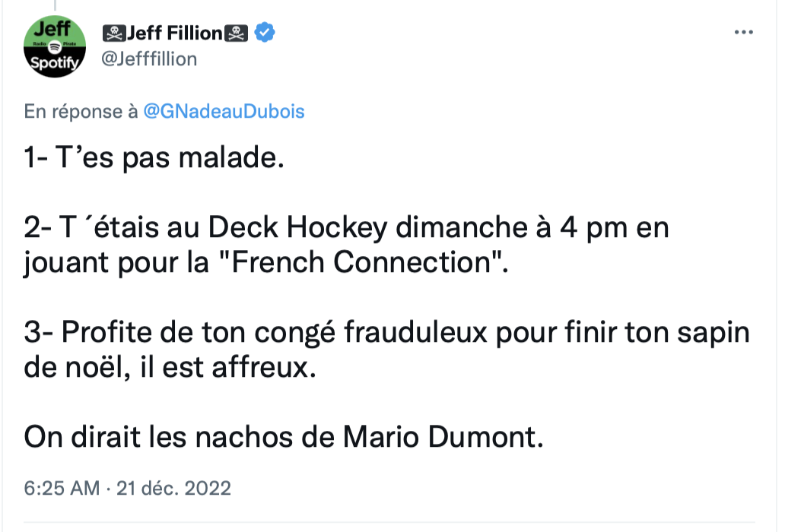Open the Jeff Fillion display name
This screenshot has width=785, height=532.
(x=175, y=33)
